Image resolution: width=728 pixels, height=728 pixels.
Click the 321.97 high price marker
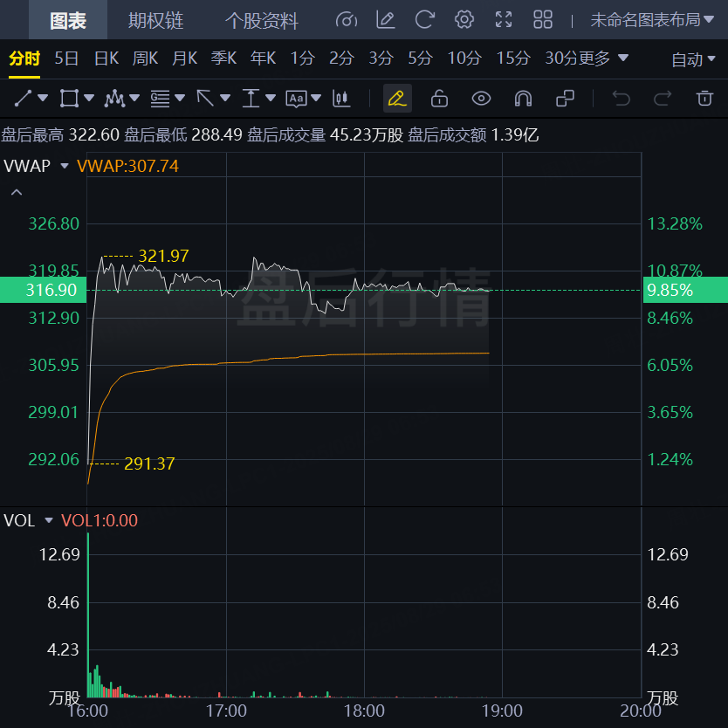click(x=164, y=256)
